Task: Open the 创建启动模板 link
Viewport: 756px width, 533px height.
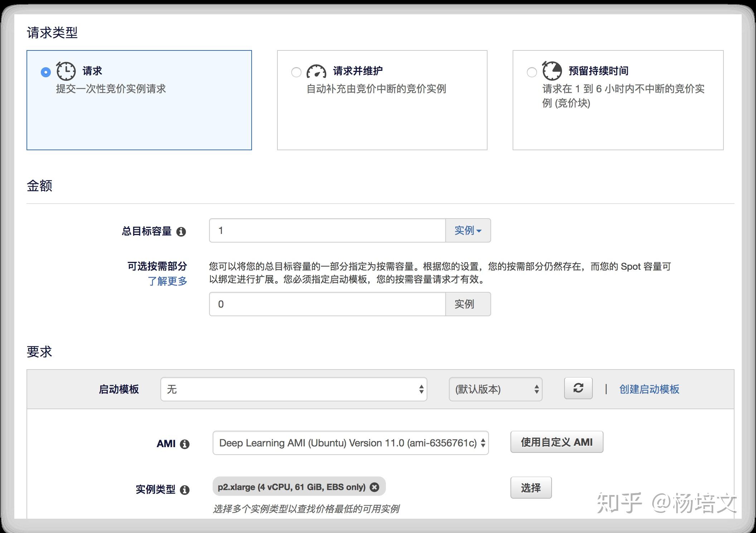Action: coord(649,389)
